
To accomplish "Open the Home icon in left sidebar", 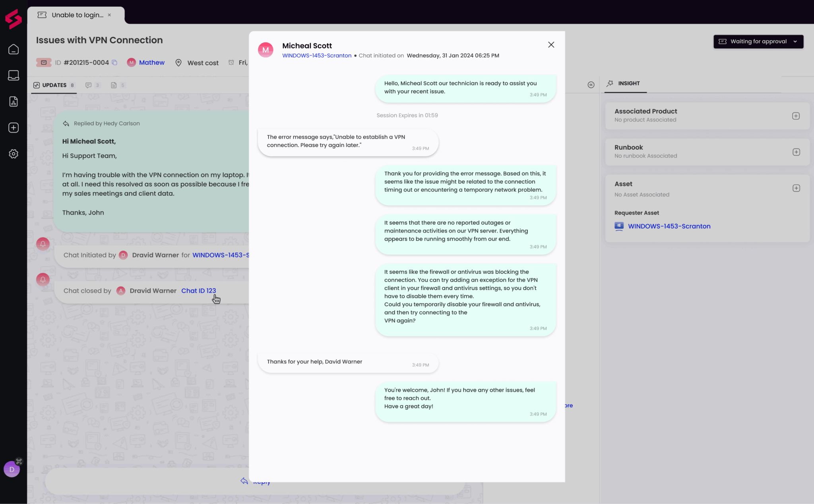I will tap(14, 49).
